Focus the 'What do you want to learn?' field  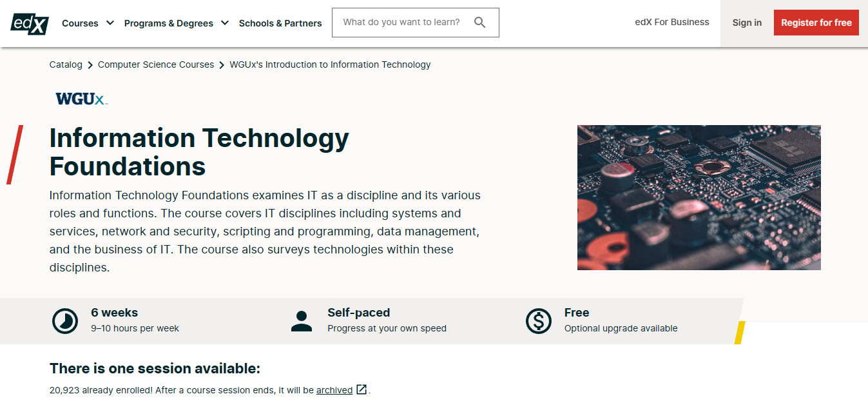[x=403, y=23]
